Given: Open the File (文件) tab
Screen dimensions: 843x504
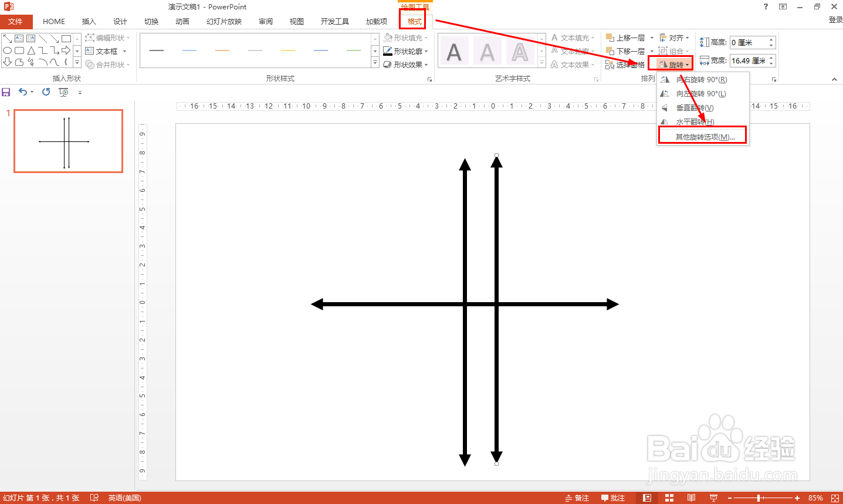Looking at the screenshot, I should (x=15, y=22).
